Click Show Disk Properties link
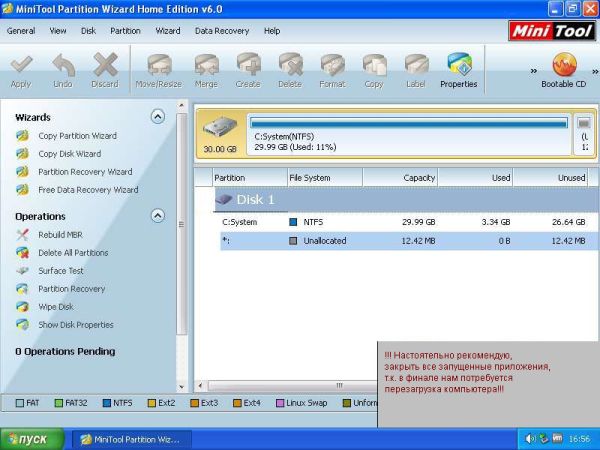The height and width of the screenshot is (450, 600). coord(76,324)
